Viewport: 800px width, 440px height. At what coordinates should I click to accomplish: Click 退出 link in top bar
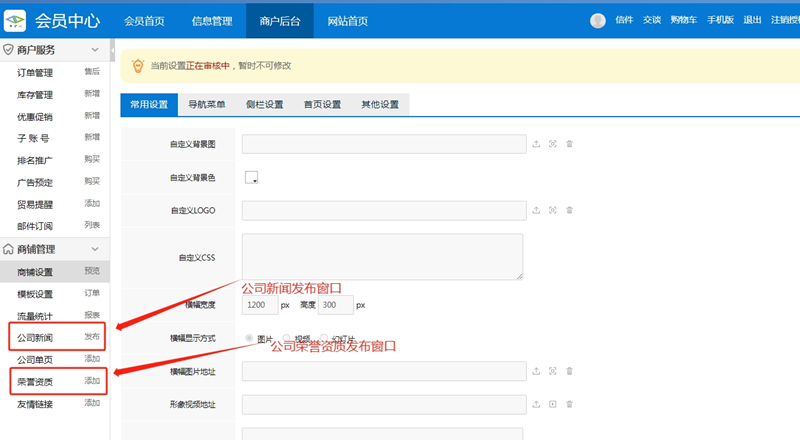[752, 20]
